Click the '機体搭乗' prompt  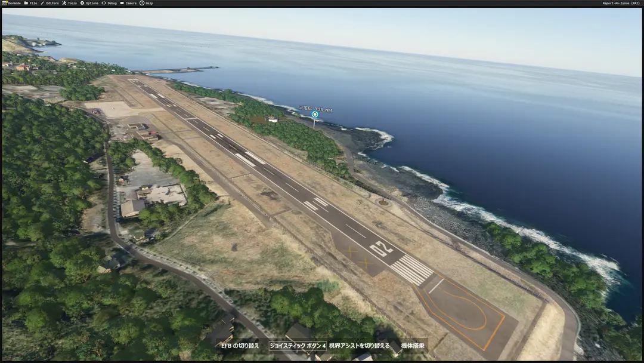coord(413,346)
